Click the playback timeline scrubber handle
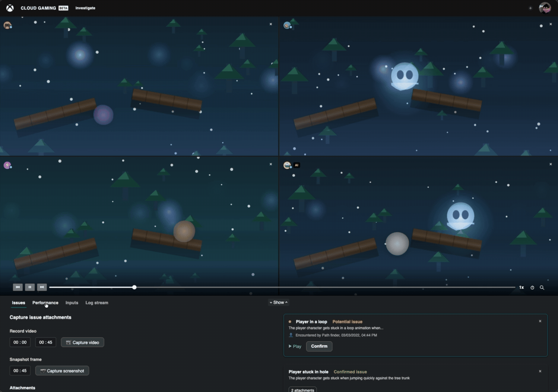The image size is (558, 392). coord(135,287)
